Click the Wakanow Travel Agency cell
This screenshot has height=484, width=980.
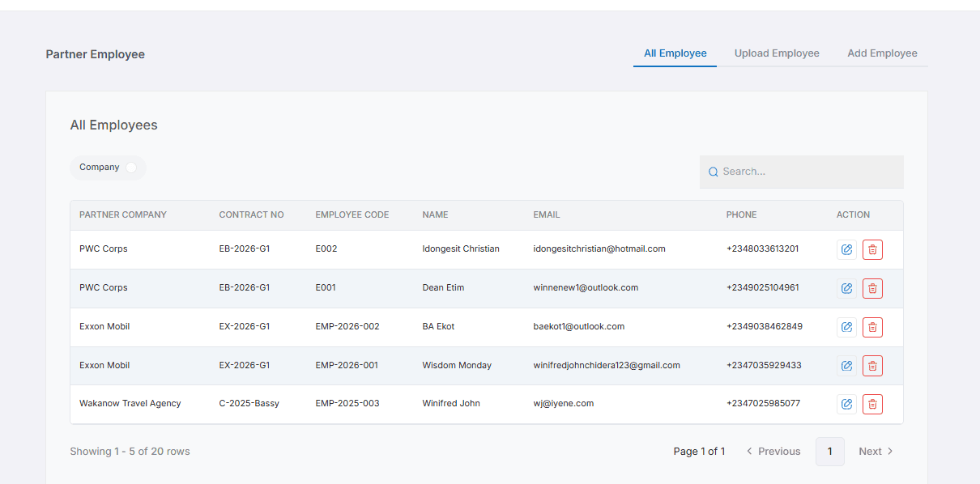point(130,403)
